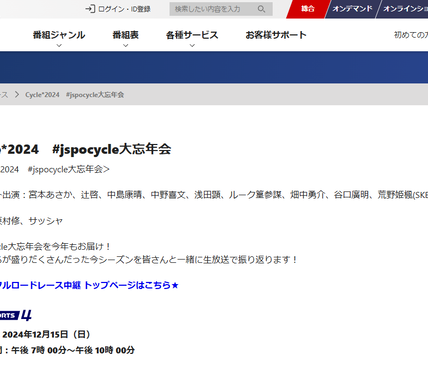This screenshot has width=428, height=373.
Task: Open 番組表 menu
Action: (x=126, y=35)
